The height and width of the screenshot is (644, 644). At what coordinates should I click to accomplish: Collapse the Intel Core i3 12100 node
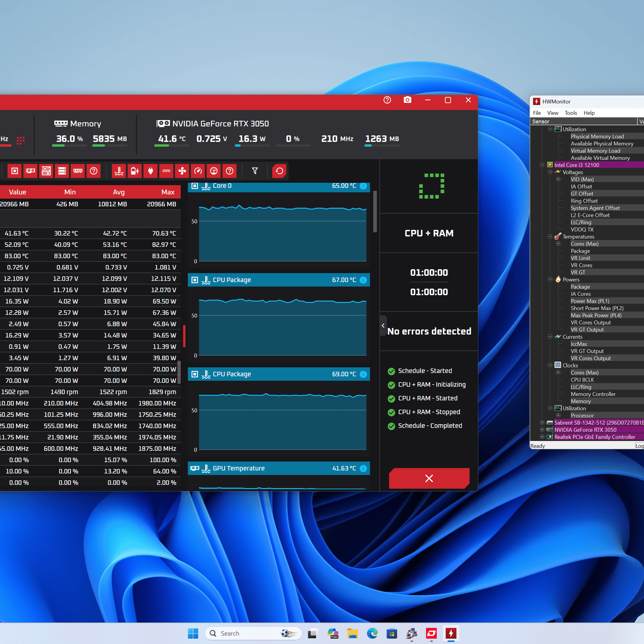[x=542, y=165]
